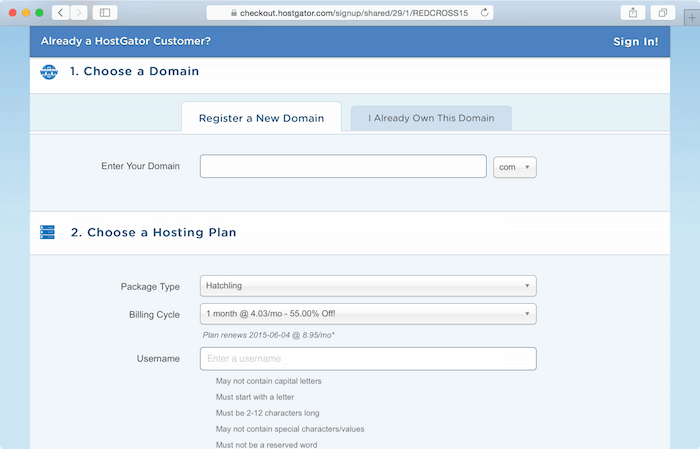700x449 pixels.
Task: Go forward with Safari's forward arrow
Action: pyautogui.click(x=79, y=12)
